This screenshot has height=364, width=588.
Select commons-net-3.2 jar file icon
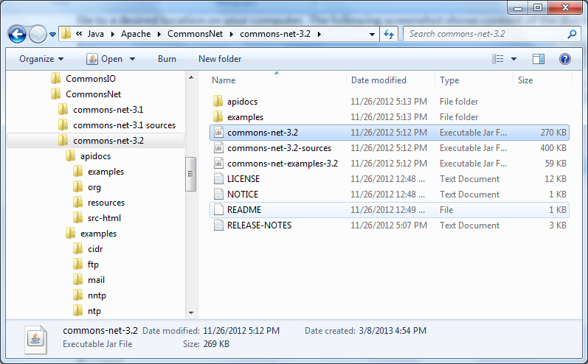pyautogui.click(x=218, y=133)
